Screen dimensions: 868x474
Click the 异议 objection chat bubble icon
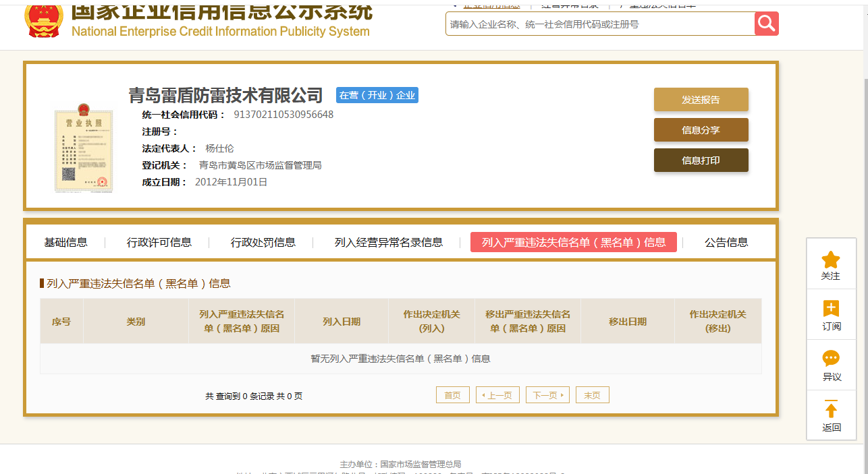[x=831, y=359]
